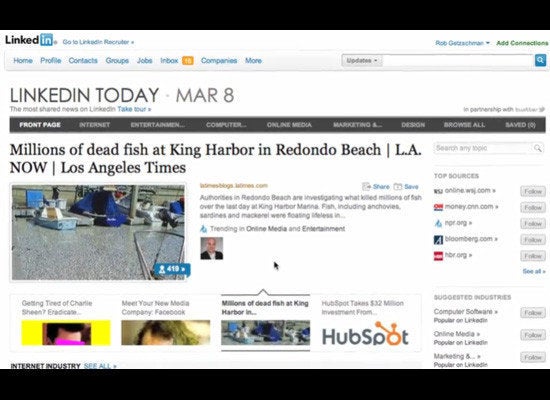Follow online.wsj.com source
The image size is (550, 400).
click(533, 191)
